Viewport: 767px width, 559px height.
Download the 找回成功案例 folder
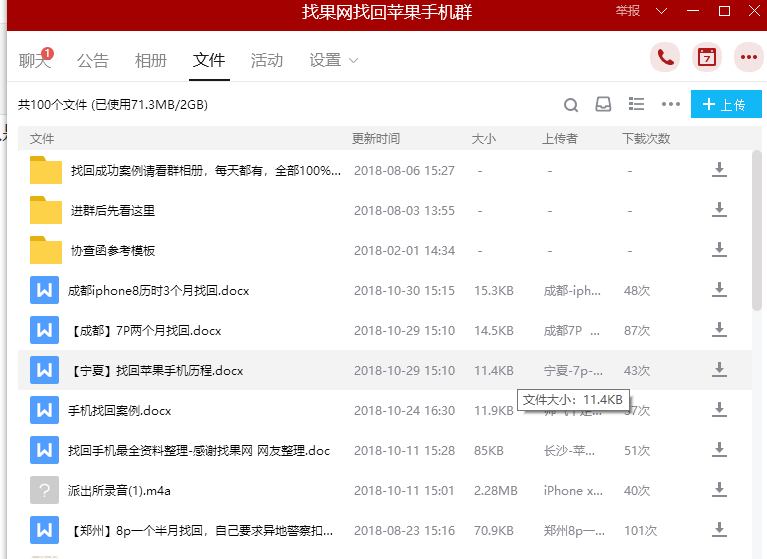(x=719, y=170)
